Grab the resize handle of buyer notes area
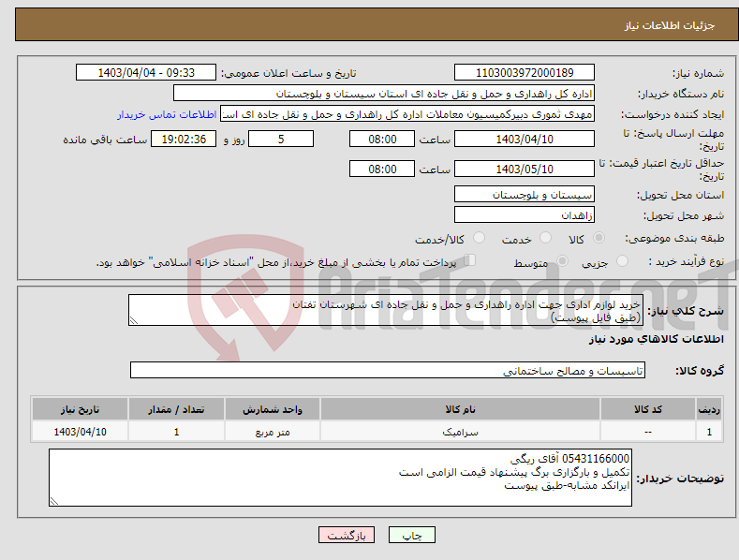This screenshot has height=560, width=739. pos(54,502)
